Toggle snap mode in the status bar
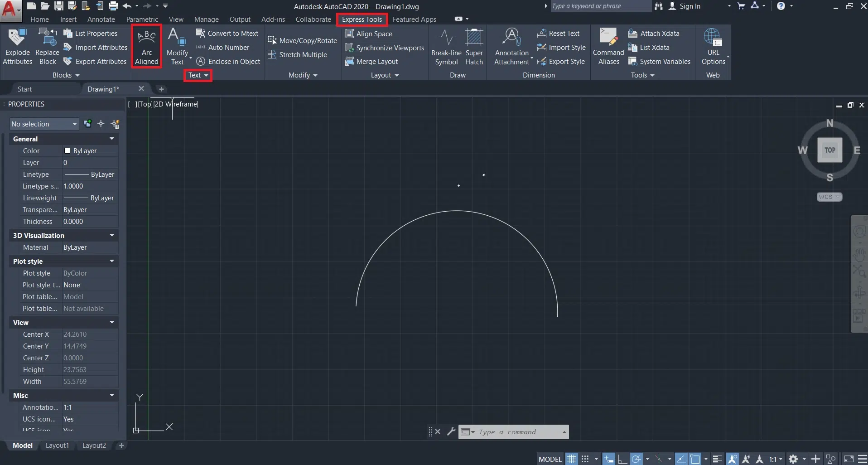The height and width of the screenshot is (465, 868). (x=585, y=459)
